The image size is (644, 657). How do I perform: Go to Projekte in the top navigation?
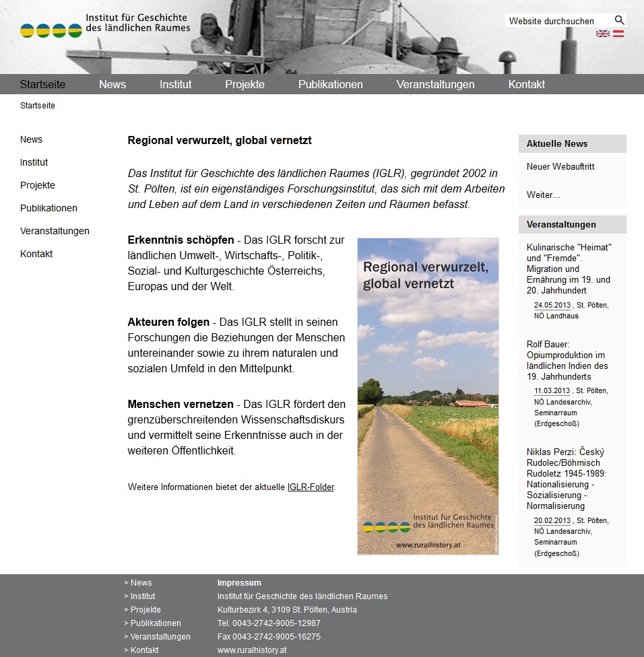pos(245,84)
